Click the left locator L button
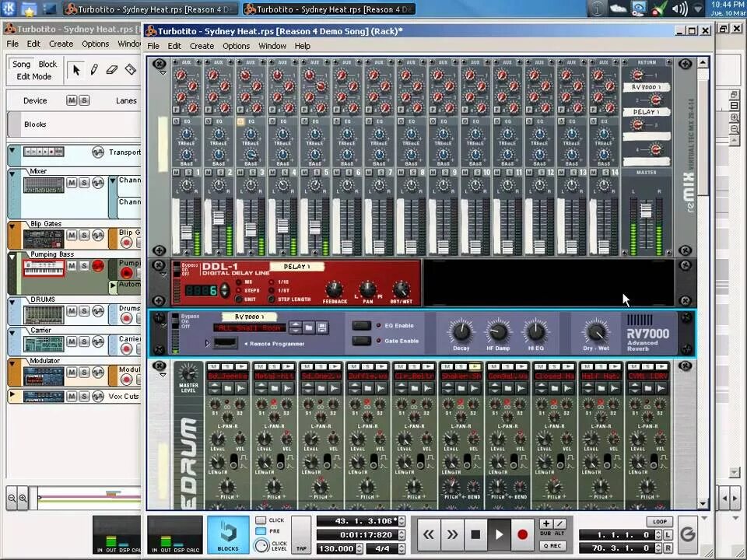The height and width of the screenshot is (560, 747). [x=668, y=535]
